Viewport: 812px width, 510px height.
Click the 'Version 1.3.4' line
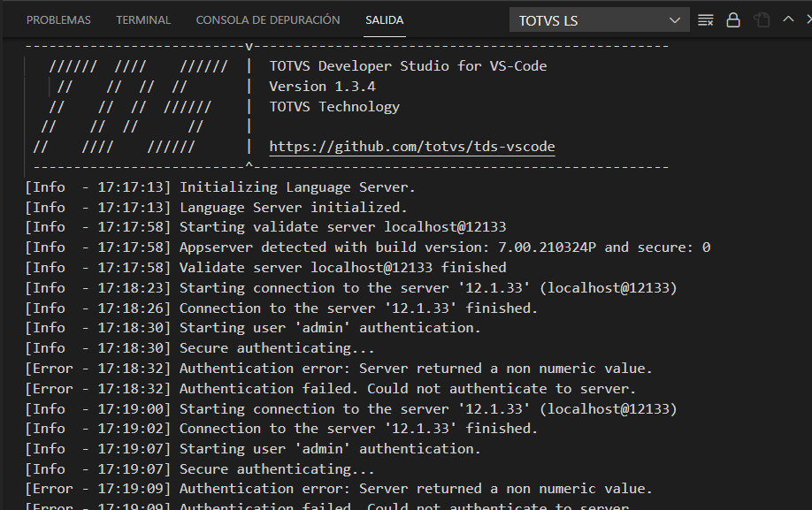point(322,87)
